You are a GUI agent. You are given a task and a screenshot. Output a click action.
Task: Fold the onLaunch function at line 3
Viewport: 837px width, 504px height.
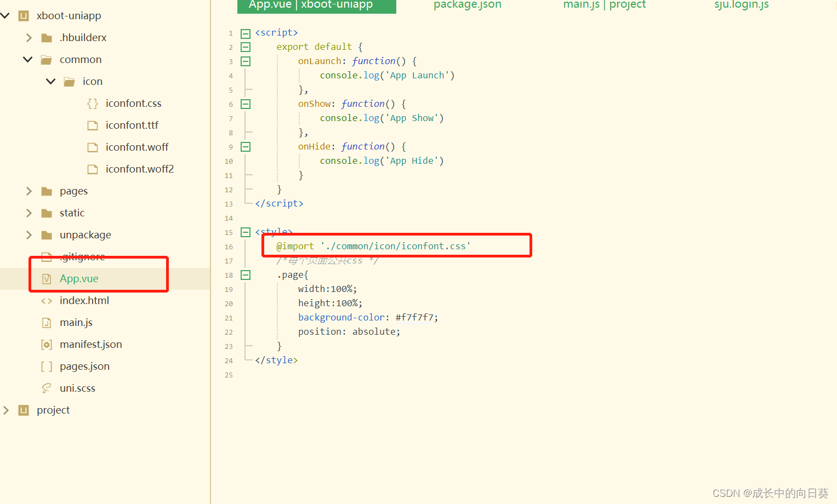(x=246, y=61)
